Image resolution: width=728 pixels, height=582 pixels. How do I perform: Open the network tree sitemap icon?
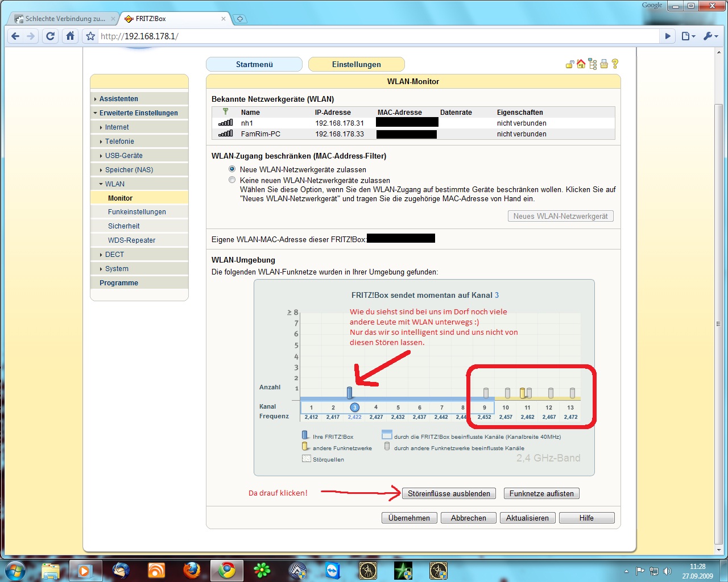(x=593, y=64)
